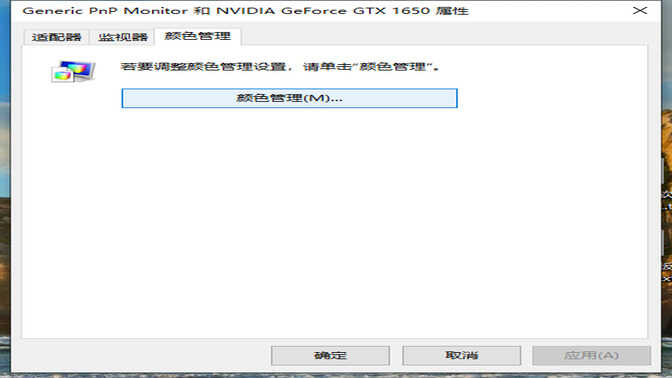Select the 颜色管理 tab
The height and width of the screenshot is (378, 672).
(x=198, y=36)
